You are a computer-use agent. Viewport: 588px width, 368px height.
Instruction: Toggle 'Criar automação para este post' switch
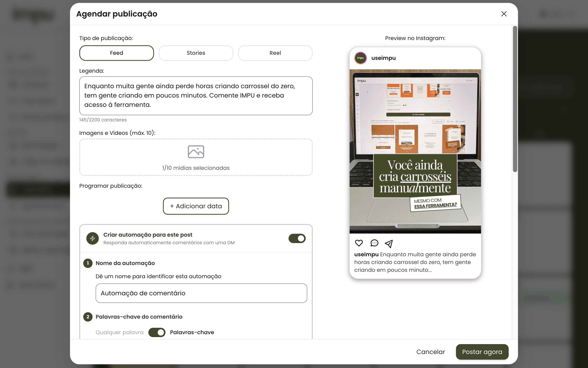(297, 238)
